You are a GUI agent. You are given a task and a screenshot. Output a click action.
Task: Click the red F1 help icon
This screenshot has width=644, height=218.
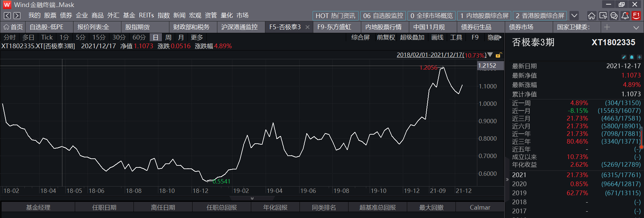636,16
